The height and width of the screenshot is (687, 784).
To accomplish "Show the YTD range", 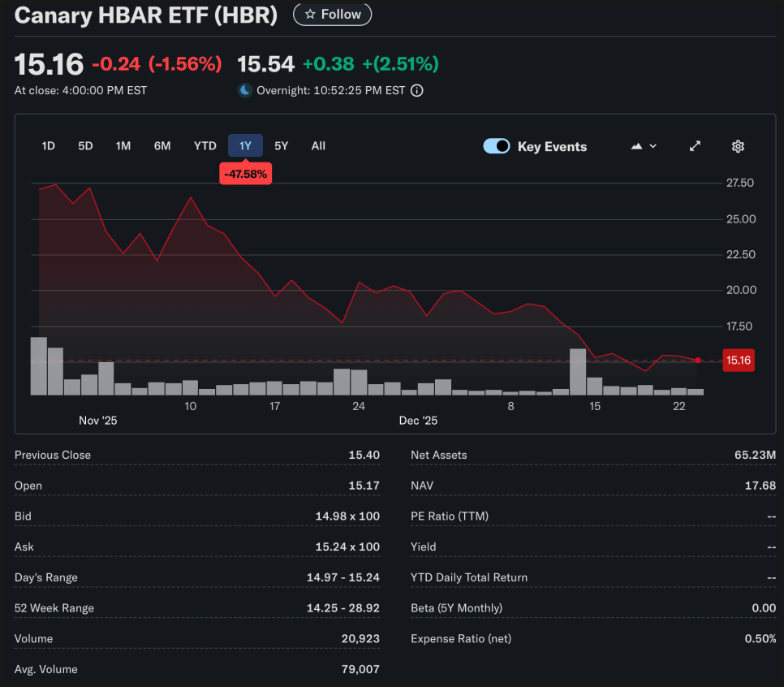I will [x=205, y=146].
